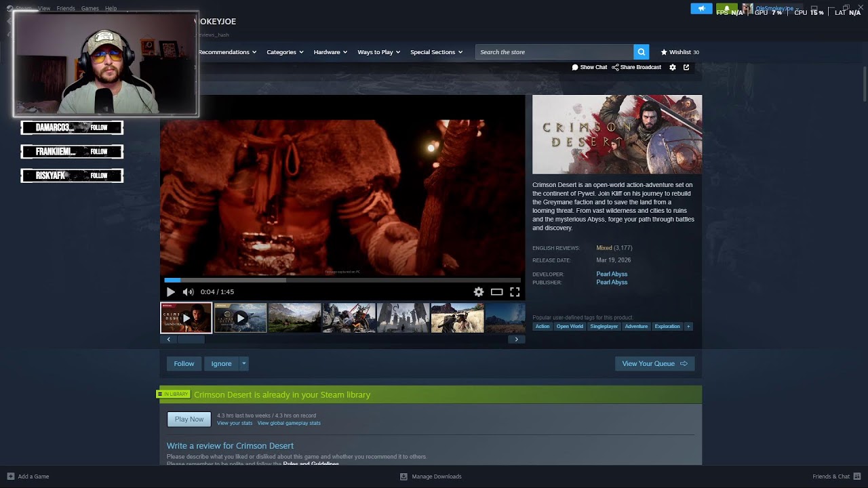Open the Friends menu
This screenshot has height=488, width=868.
(x=66, y=8)
